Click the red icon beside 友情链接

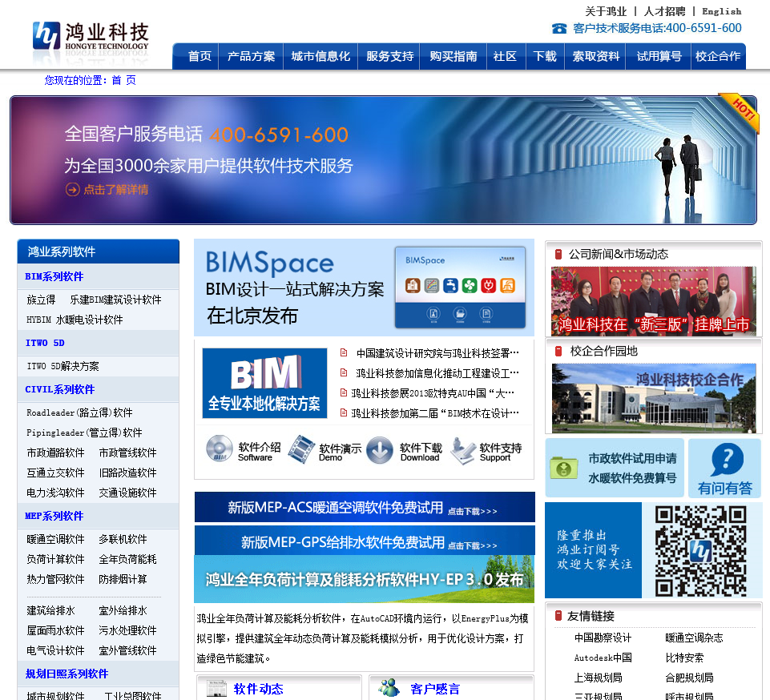pyautogui.click(x=558, y=616)
